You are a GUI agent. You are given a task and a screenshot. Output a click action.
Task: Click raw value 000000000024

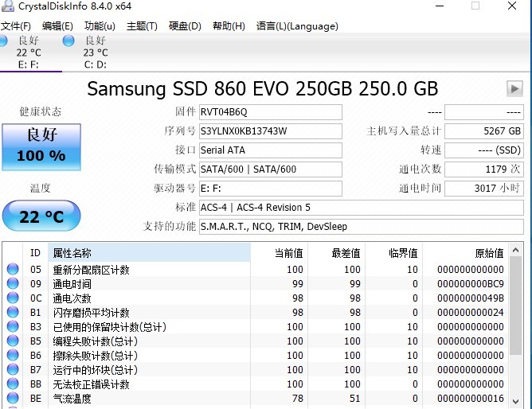pyautogui.click(x=470, y=313)
